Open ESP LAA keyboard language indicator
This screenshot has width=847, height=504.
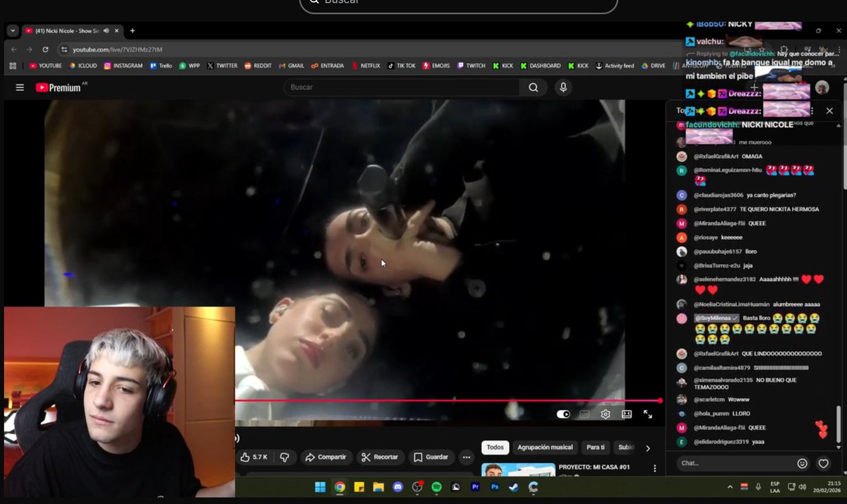pos(775,487)
